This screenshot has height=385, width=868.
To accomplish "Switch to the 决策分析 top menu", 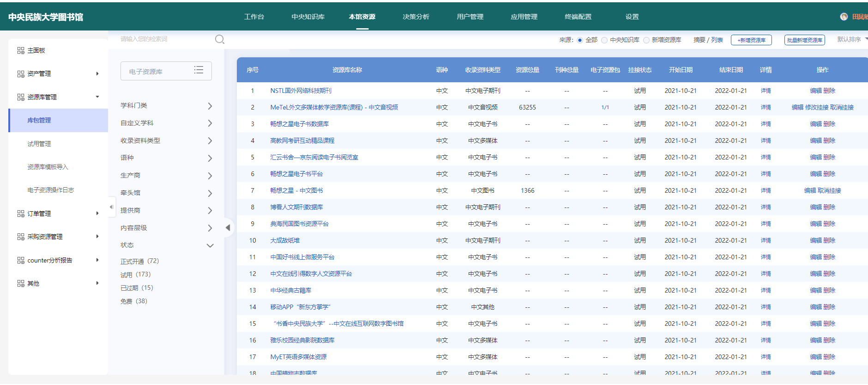I will (x=416, y=17).
